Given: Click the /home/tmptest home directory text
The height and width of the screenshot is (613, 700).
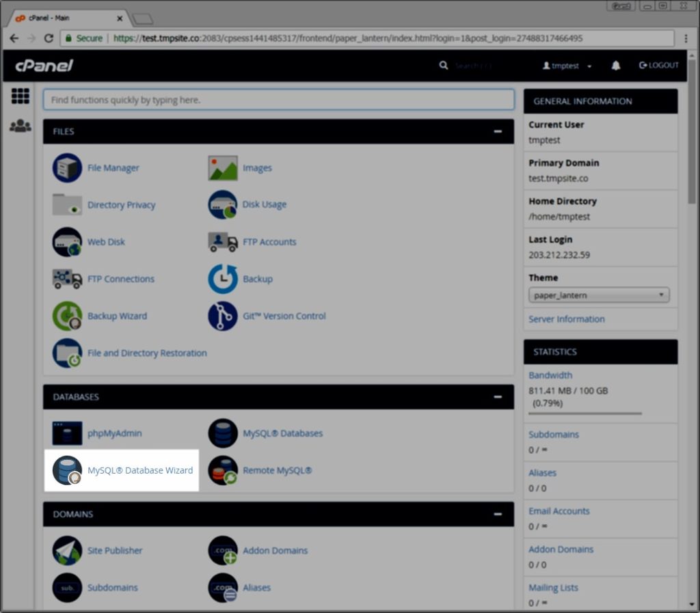Looking at the screenshot, I should (x=559, y=217).
